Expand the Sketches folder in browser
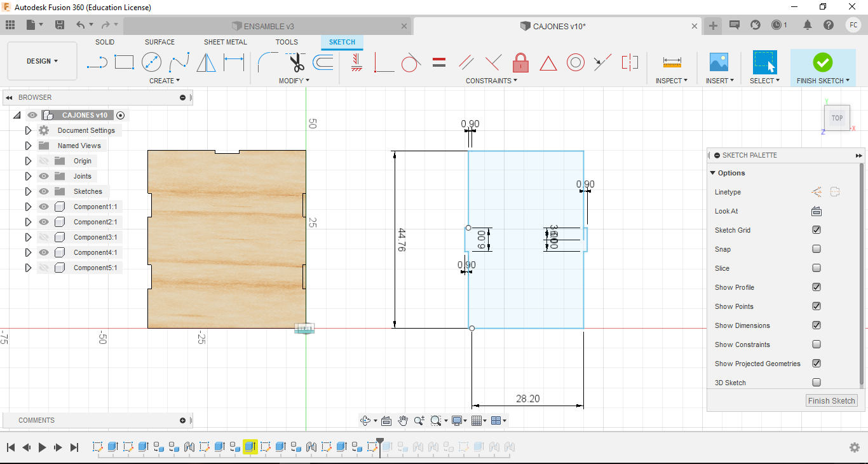This screenshot has height=464, width=868. click(28, 191)
